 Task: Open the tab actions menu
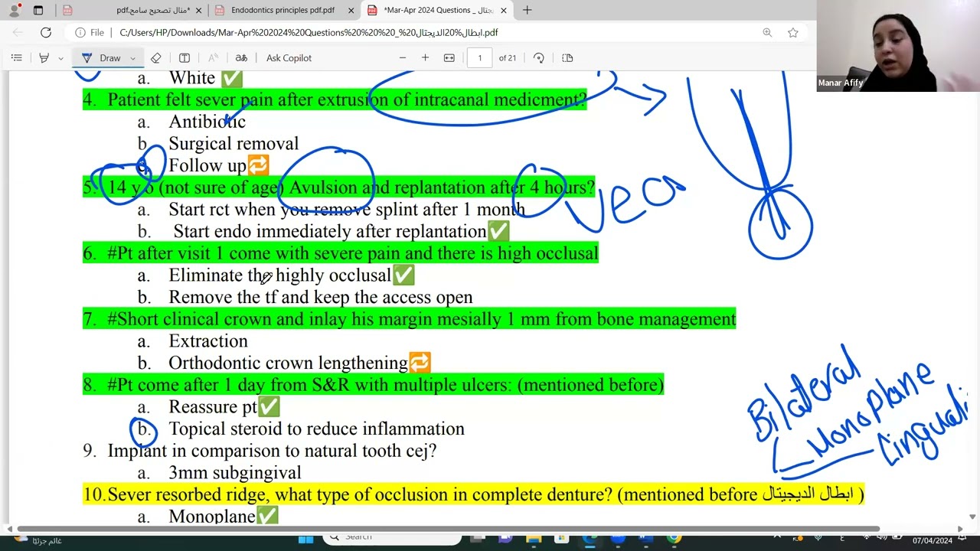(38, 11)
